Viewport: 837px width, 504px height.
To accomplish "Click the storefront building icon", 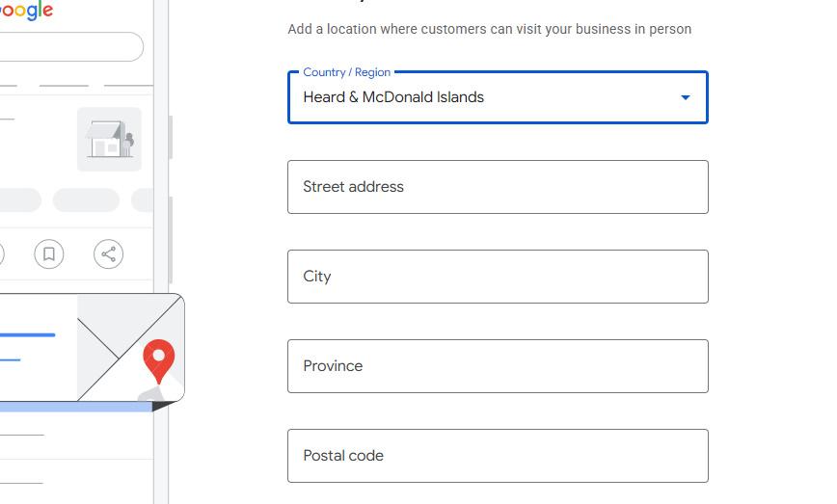I will click(109, 139).
